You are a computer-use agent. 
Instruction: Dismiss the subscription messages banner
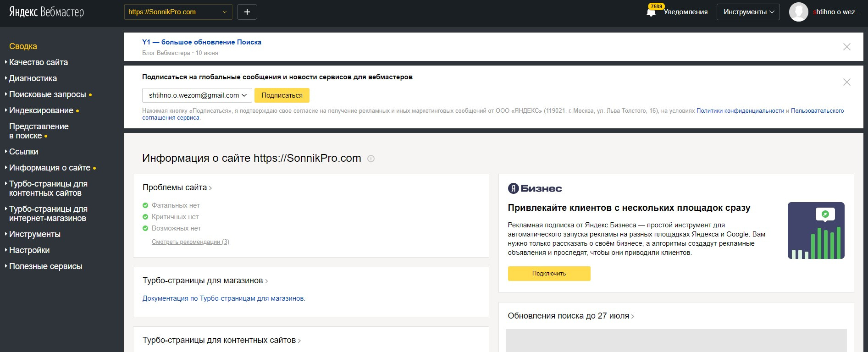(846, 82)
